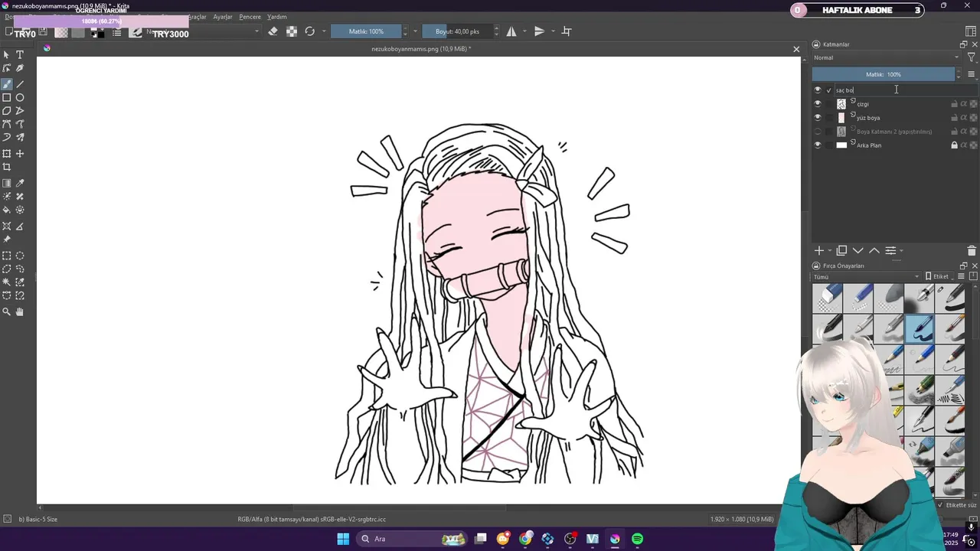Select the nezukoboyanmamis.png document tab
The image size is (980, 551).
[421, 49]
